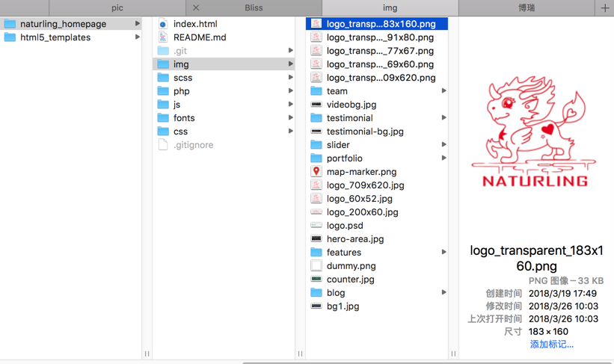
Task: Click the blog folder icon
Action: [x=316, y=292]
